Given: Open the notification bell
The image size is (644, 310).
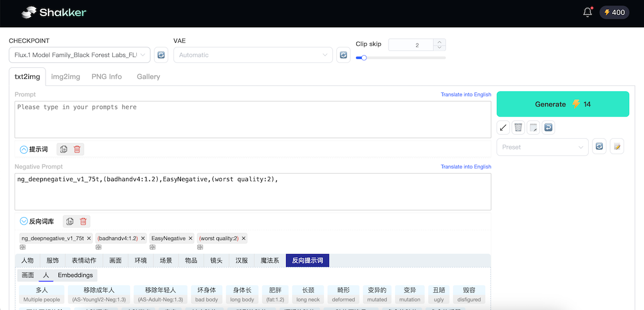Looking at the screenshot, I should click(587, 12).
